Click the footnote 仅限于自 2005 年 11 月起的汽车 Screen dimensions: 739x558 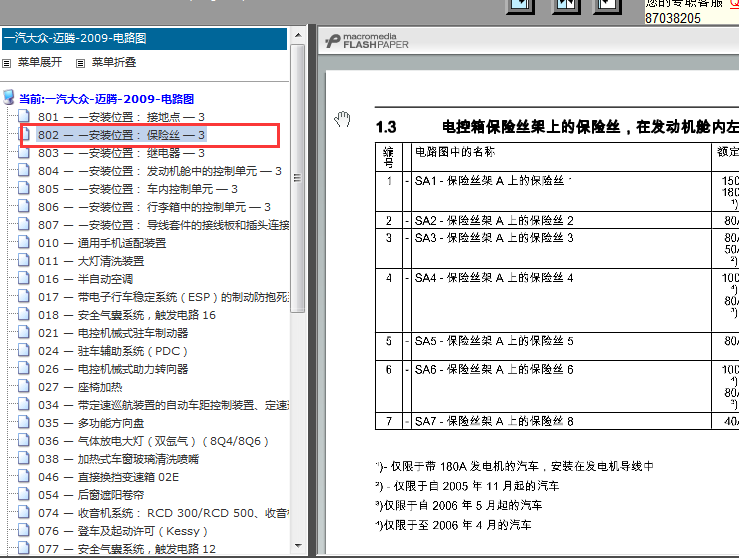468,486
